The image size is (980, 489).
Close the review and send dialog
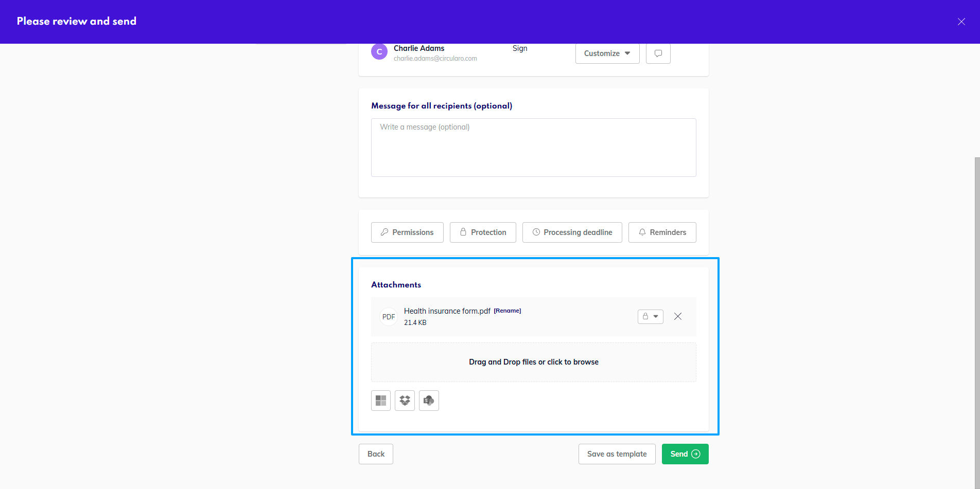961,22
